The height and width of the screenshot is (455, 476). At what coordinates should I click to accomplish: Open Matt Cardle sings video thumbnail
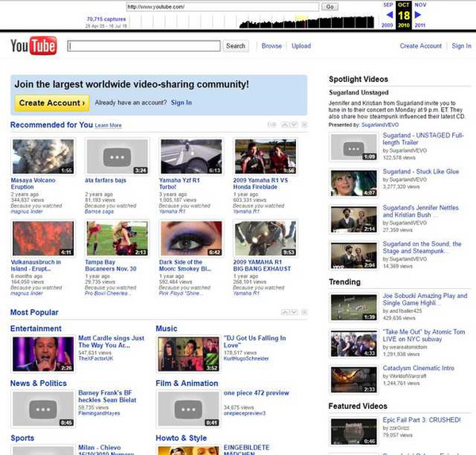(x=43, y=354)
